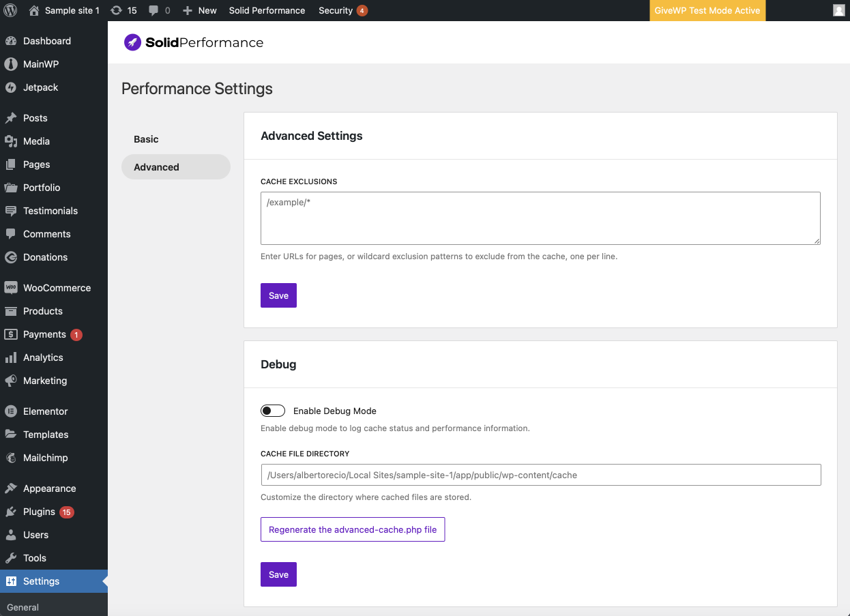Click the Security notification badge 4
This screenshot has height=616, width=850.
pyautogui.click(x=362, y=10)
